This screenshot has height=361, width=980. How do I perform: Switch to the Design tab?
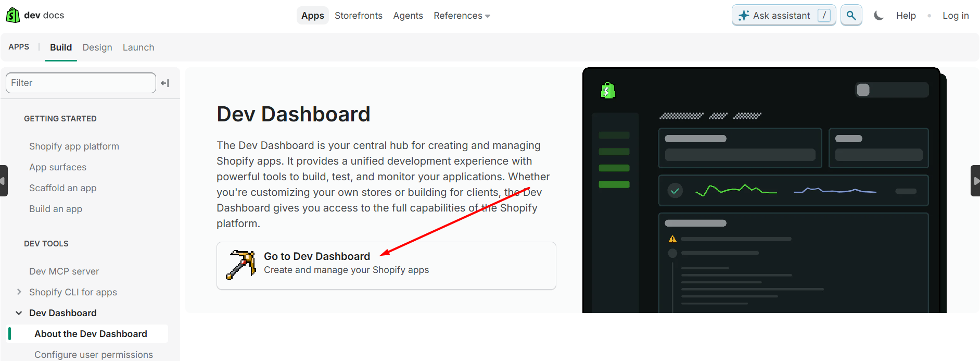pyautogui.click(x=97, y=47)
